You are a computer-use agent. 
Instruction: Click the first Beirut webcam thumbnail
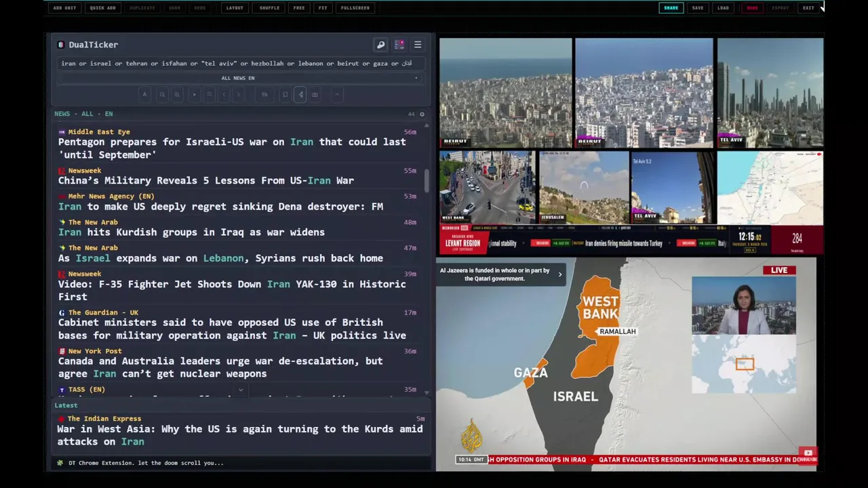(x=506, y=93)
